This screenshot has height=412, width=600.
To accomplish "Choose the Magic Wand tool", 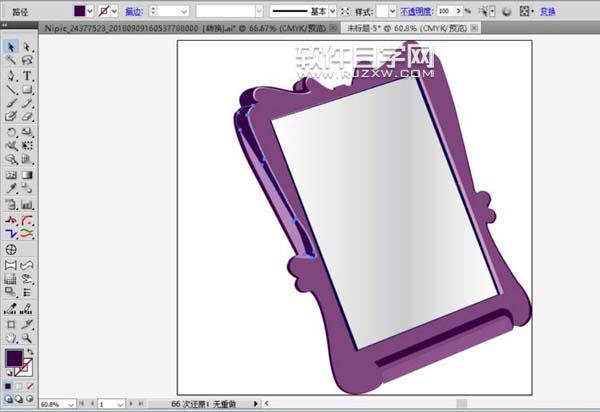I will click(11, 60).
